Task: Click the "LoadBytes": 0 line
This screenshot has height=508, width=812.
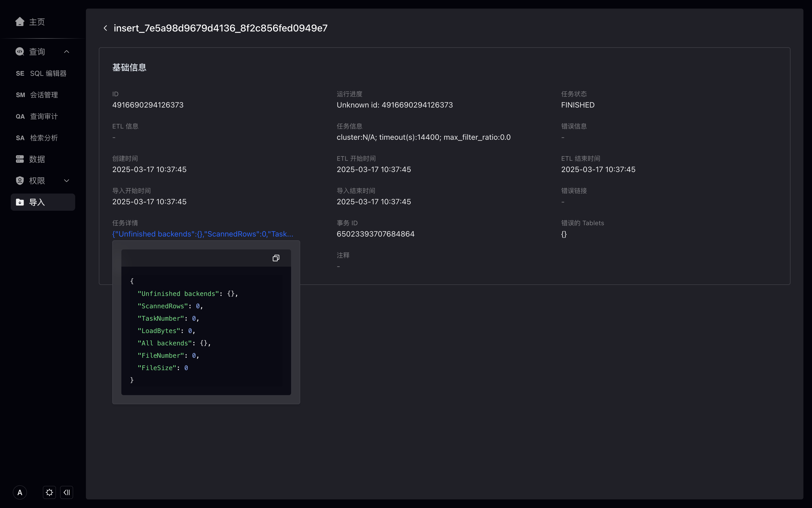Action: pyautogui.click(x=166, y=331)
